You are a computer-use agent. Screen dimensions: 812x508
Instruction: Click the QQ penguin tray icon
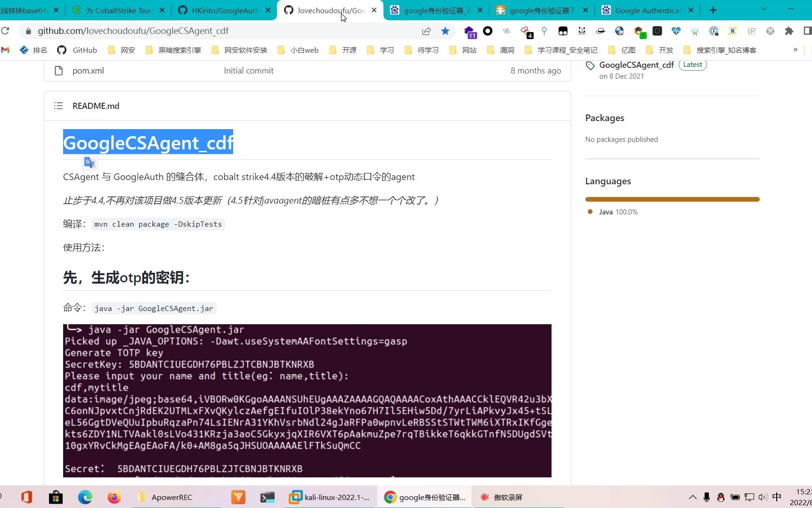(x=721, y=497)
